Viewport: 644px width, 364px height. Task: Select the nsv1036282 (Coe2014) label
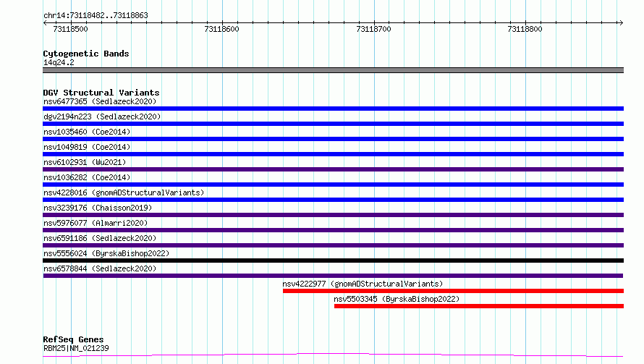coord(87,177)
